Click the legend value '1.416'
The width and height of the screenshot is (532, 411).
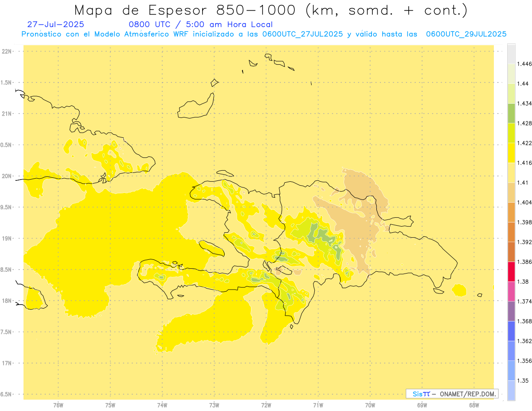tap(524, 163)
